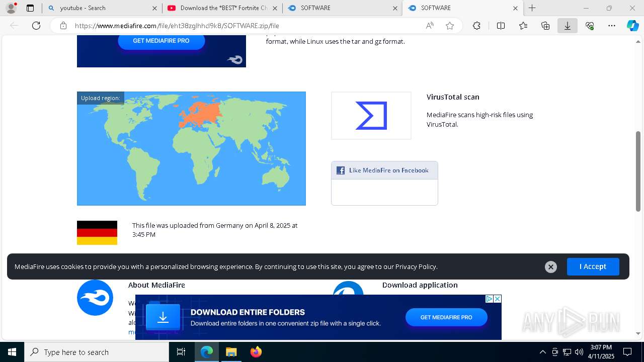The height and width of the screenshot is (362, 644).
Task: Open the Extensions puzzle icon
Action: (476, 26)
